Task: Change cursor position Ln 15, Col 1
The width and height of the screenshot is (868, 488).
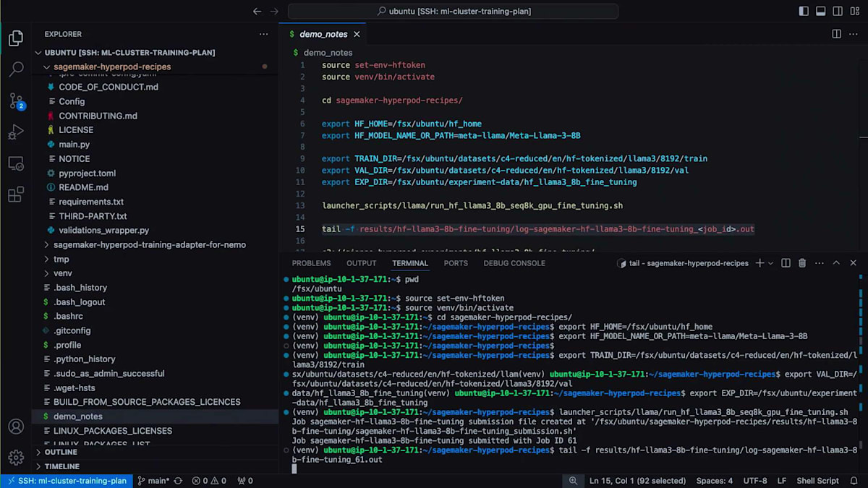Action: (x=637, y=481)
